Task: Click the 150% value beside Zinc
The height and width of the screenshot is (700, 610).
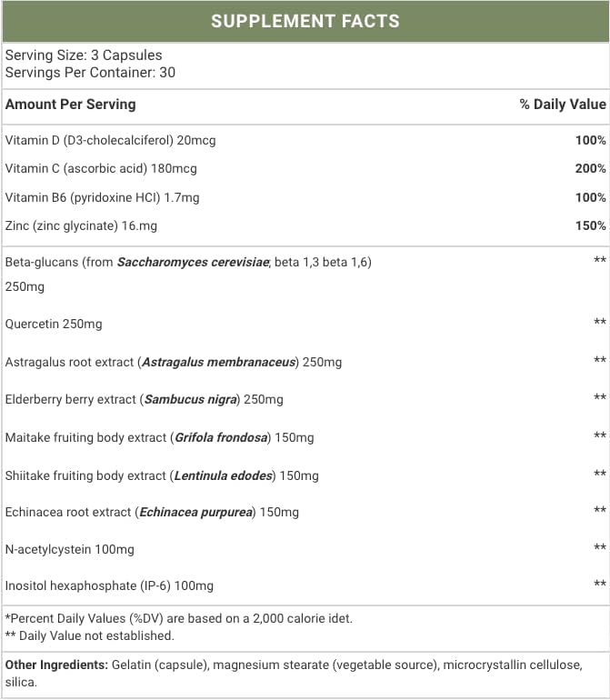Action: click(590, 225)
